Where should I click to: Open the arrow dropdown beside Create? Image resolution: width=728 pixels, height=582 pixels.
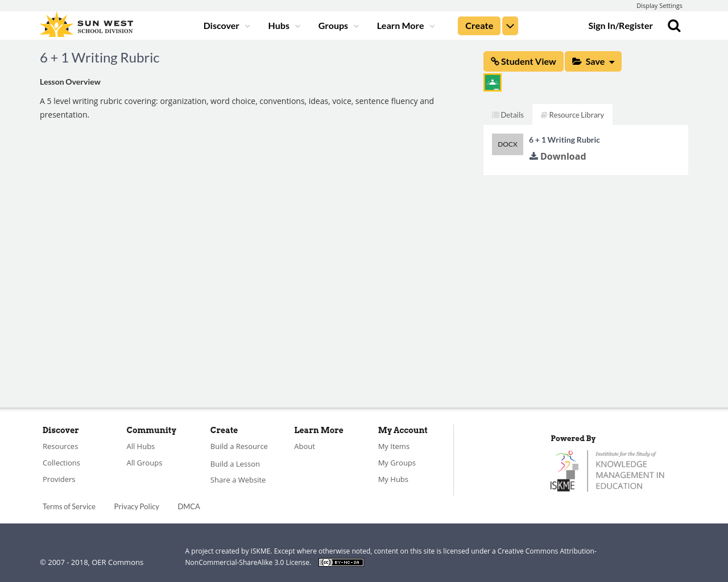point(510,26)
